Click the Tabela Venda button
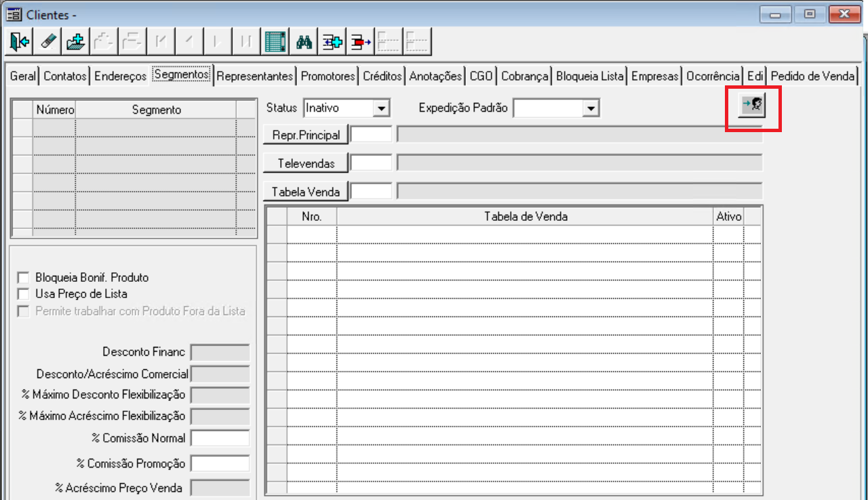868x500 pixels. coord(306,192)
